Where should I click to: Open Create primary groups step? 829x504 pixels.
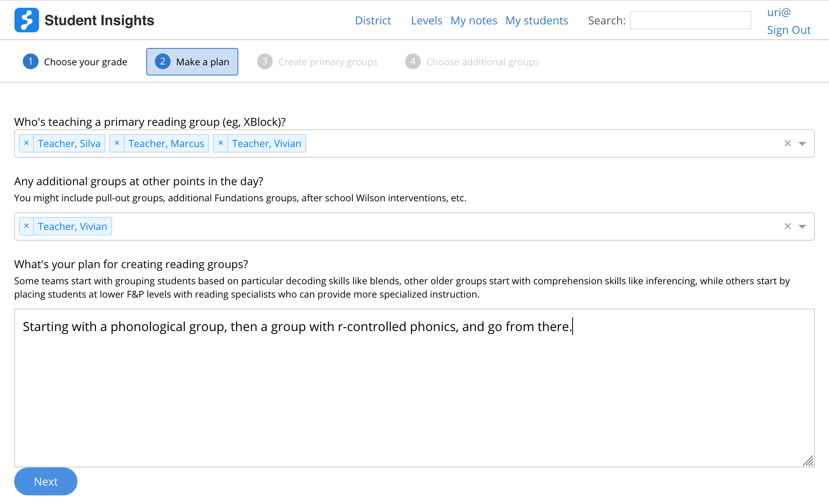pyautogui.click(x=317, y=62)
